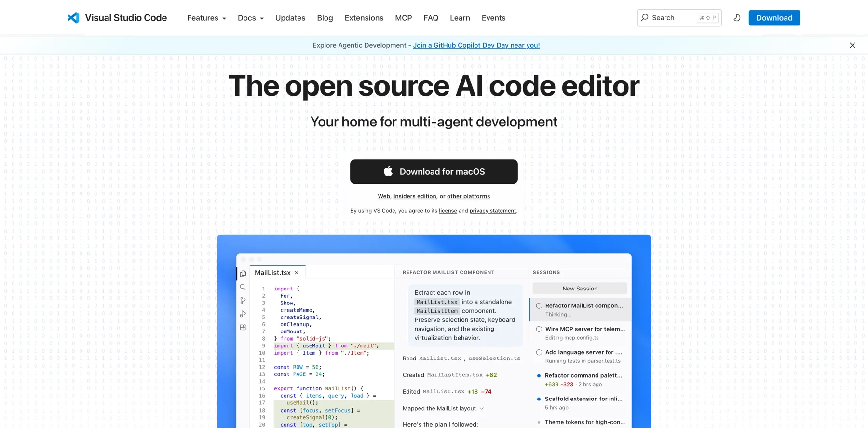Open the Source Control branch icon
Screen dimensions: 868x428
point(243,301)
